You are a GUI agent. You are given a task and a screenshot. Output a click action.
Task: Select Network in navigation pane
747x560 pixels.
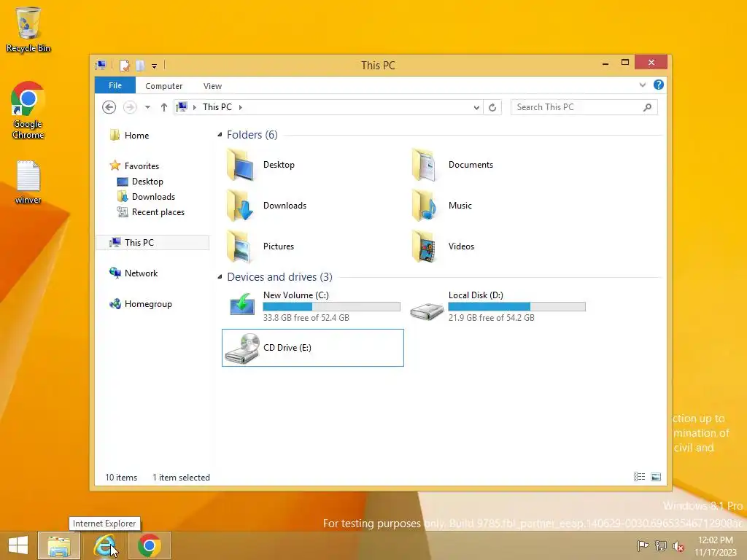point(141,273)
